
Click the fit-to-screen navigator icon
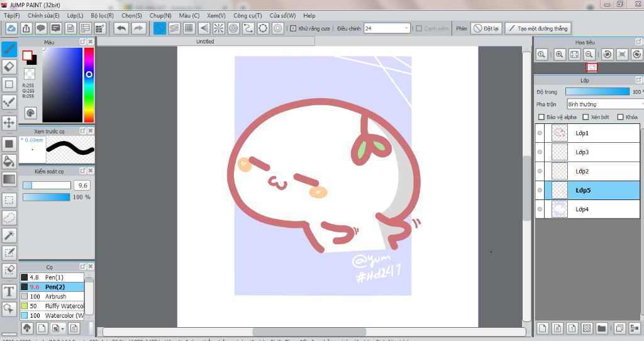(x=574, y=54)
